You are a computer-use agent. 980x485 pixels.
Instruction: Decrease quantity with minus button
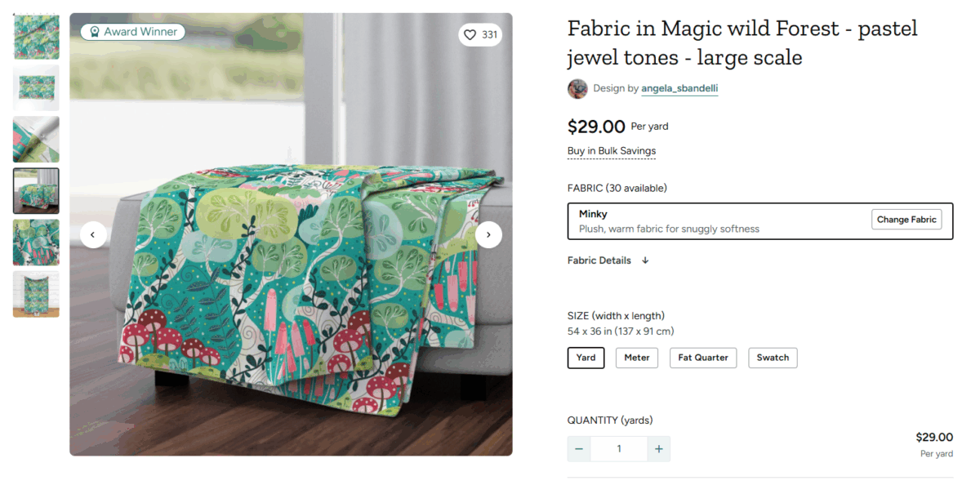(x=579, y=448)
